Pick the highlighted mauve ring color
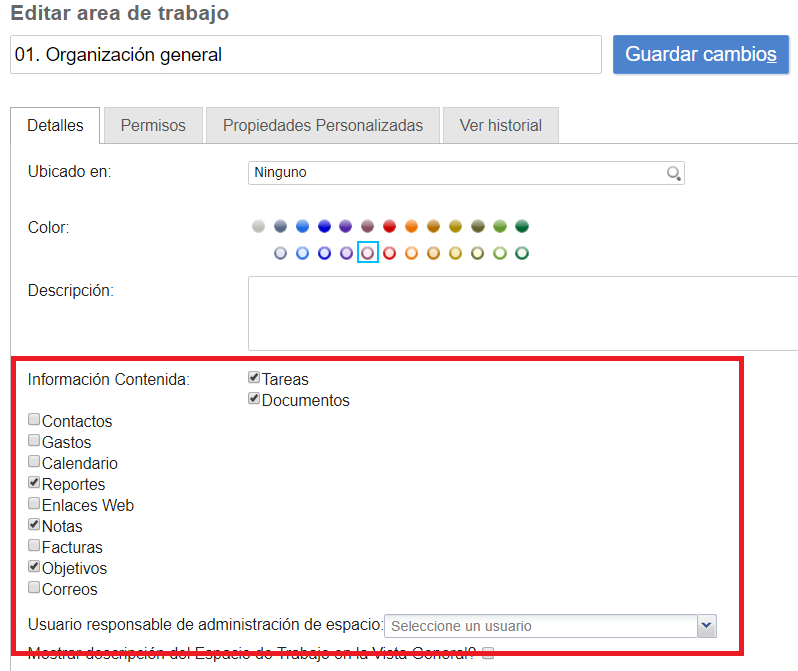 click(368, 253)
